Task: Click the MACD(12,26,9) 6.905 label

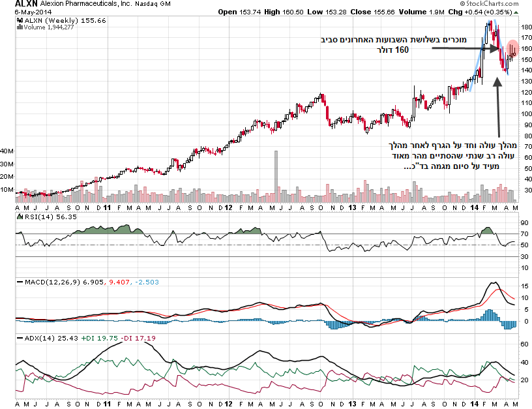Action: click(x=64, y=282)
